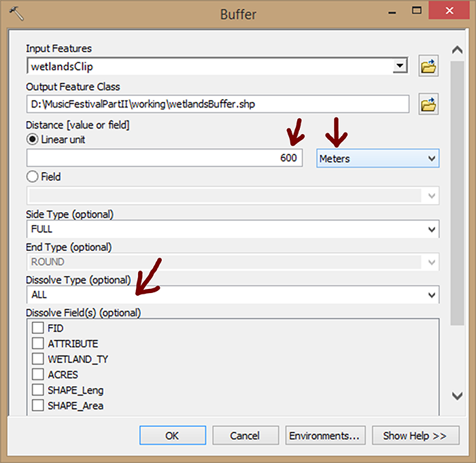Expand the Meters unit dropdown
476x463 pixels.
point(431,158)
